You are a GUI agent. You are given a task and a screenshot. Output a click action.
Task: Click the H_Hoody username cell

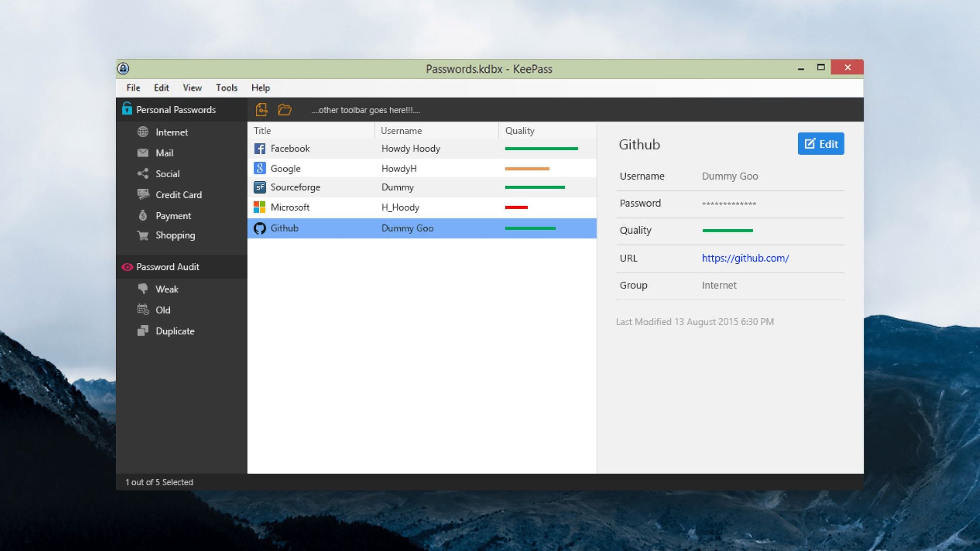[400, 207]
